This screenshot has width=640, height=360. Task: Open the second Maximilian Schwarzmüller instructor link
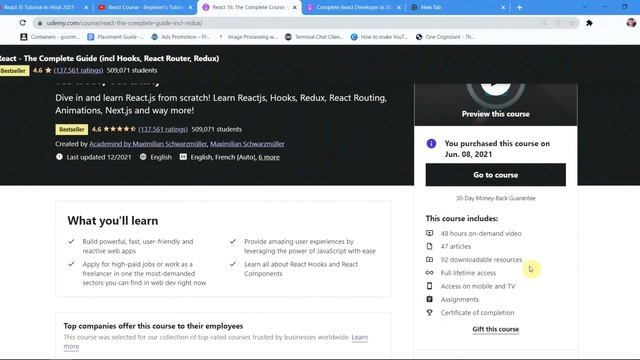tap(247, 144)
